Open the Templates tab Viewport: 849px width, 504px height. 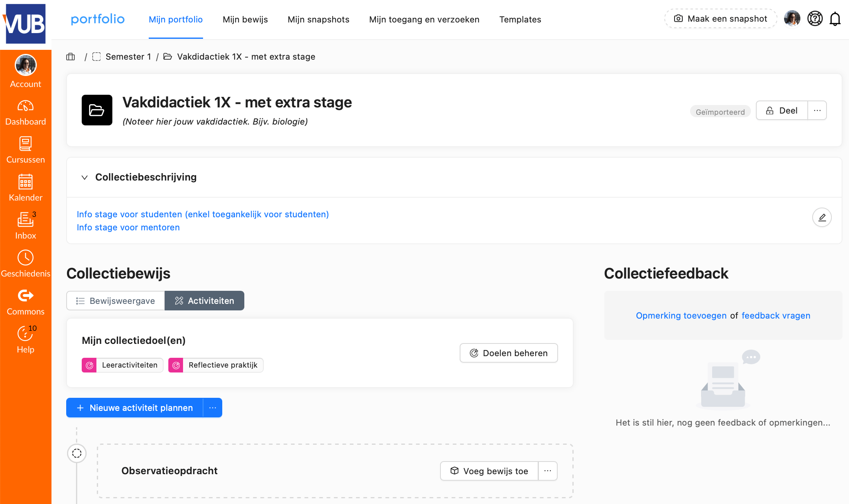(x=520, y=20)
